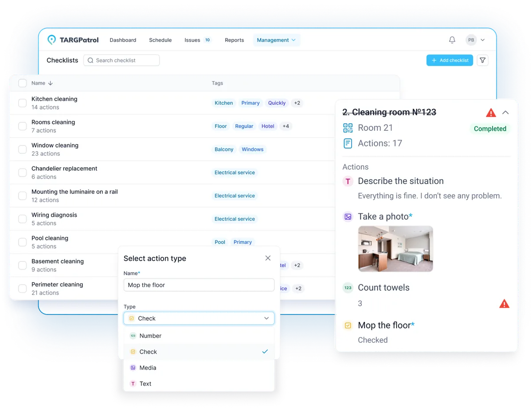Click the +4 tags on Rooms cleaning
This screenshot has height=408, width=532.
[286, 126]
